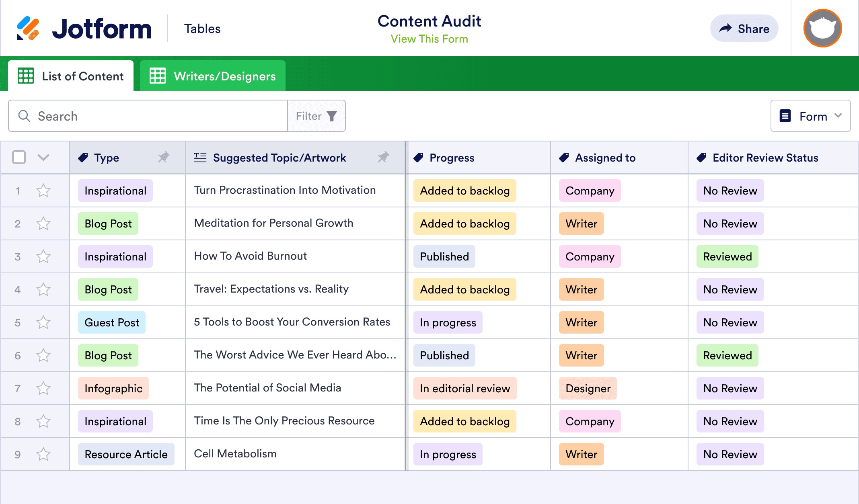
Task: Check the select-all rows checkbox
Action: tap(19, 157)
